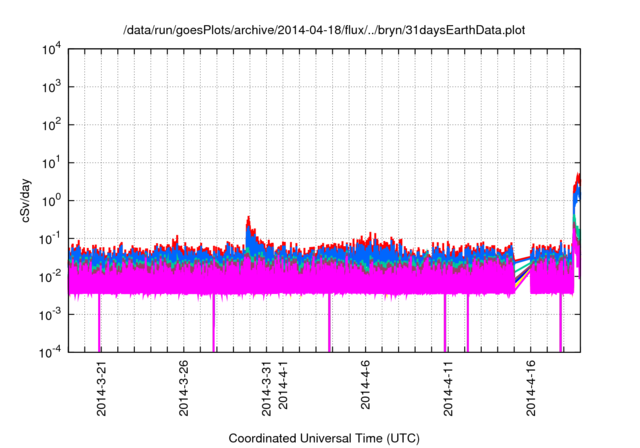Click the 10^1 y-axis tick label

(x=52, y=163)
